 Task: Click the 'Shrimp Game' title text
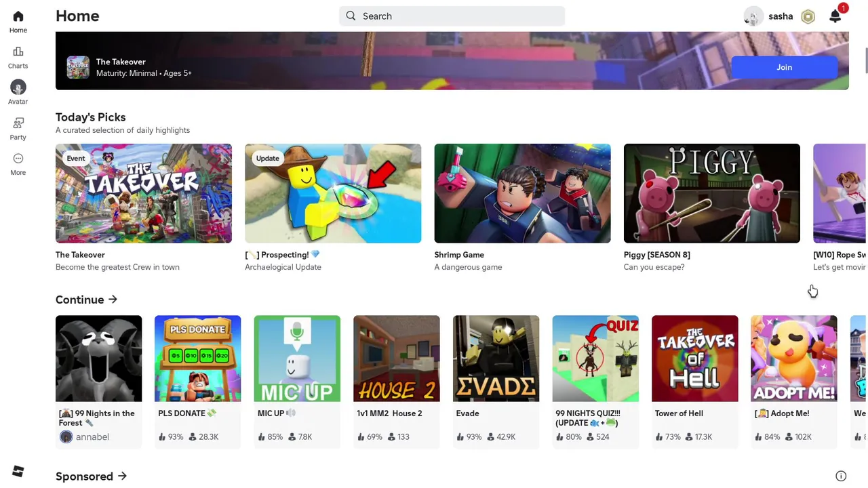pyautogui.click(x=459, y=255)
